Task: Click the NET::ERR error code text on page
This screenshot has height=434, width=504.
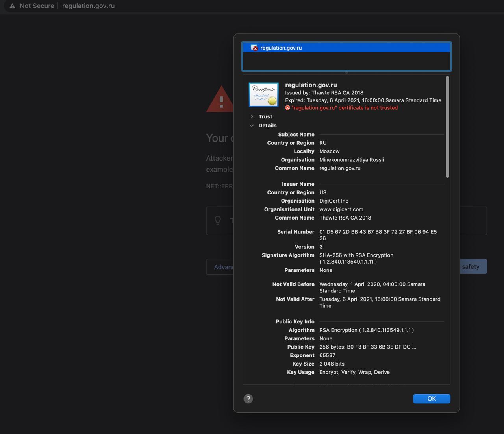Action: click(x=220, y=186)
